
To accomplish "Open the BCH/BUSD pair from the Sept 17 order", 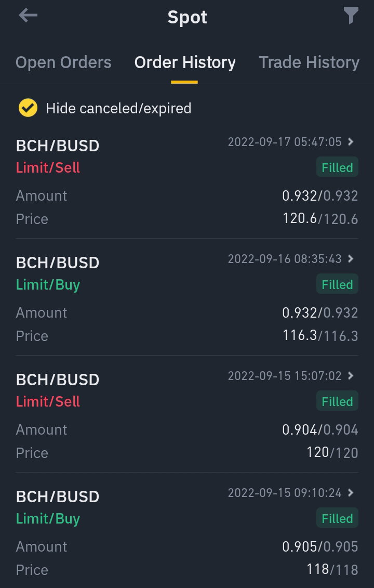I will pos(57,146).
